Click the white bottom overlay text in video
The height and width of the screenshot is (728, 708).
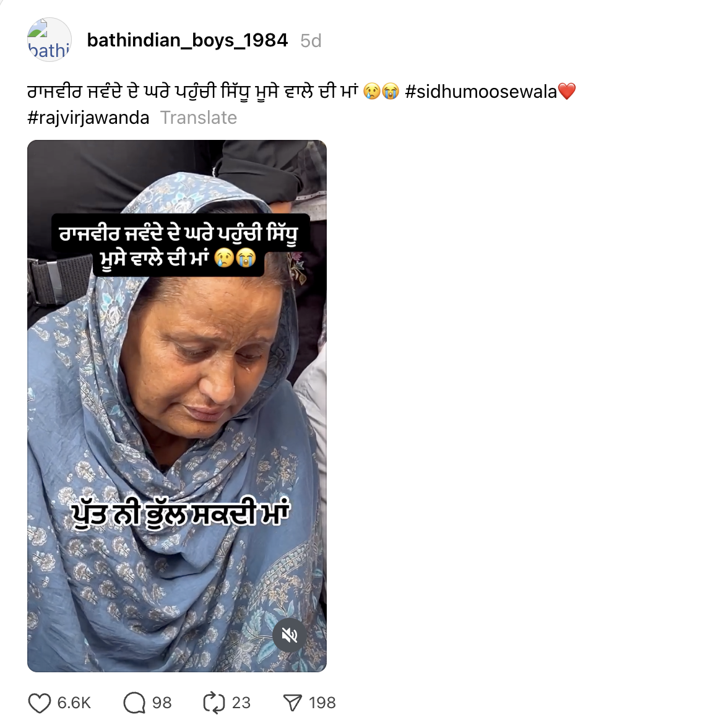181,513
